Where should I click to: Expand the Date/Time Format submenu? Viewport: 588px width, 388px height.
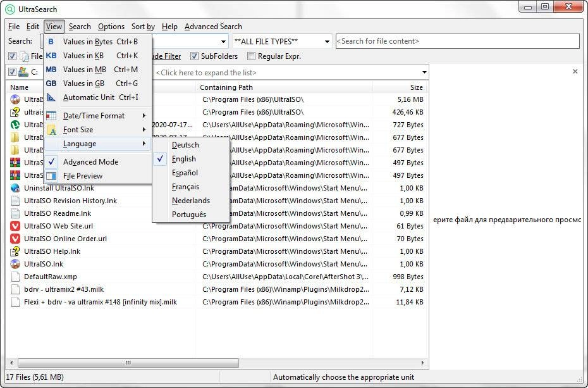pos(97,116)
